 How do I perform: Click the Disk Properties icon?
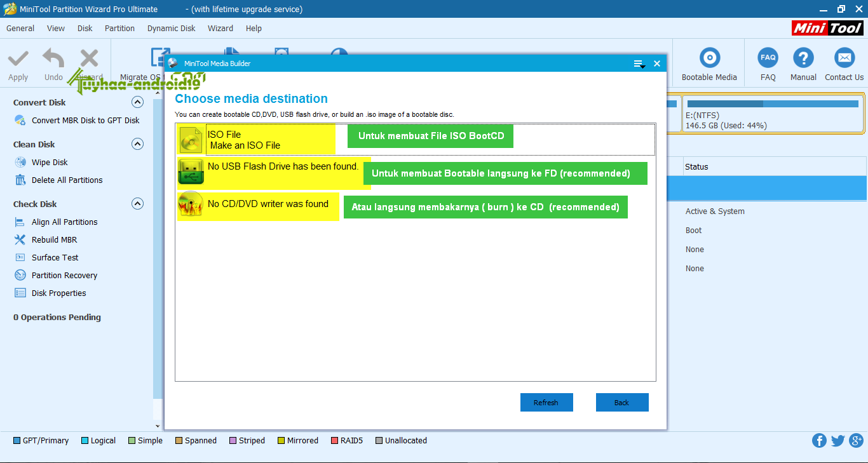click(20, 293)
